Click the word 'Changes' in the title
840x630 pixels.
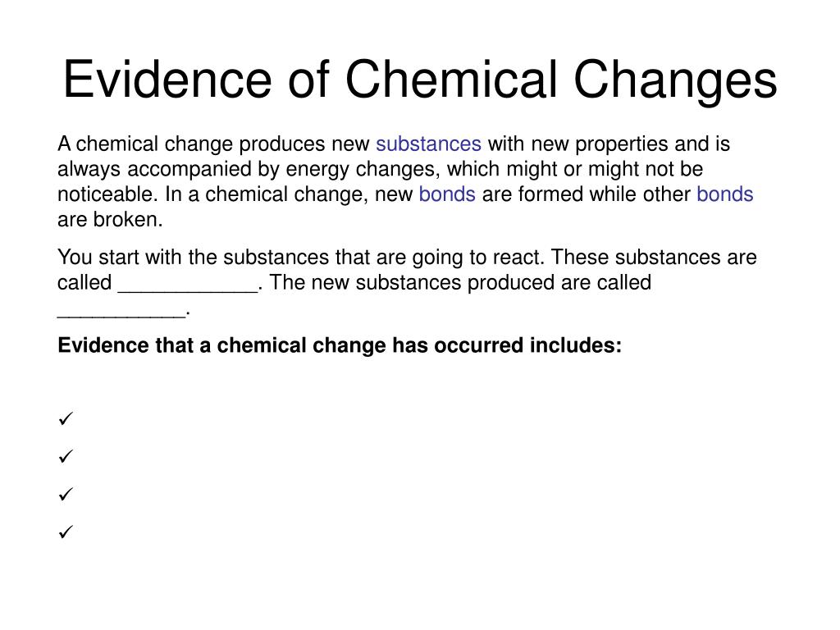(676, 80)
